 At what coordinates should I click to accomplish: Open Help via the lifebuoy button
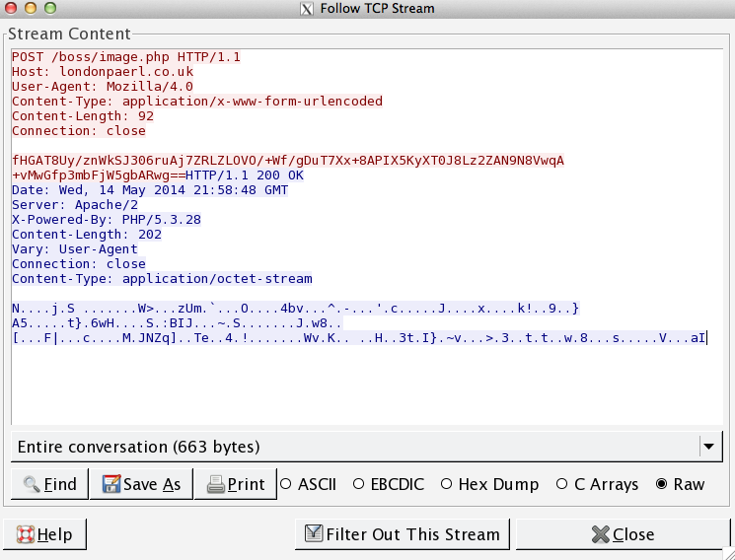coord(44,534)
